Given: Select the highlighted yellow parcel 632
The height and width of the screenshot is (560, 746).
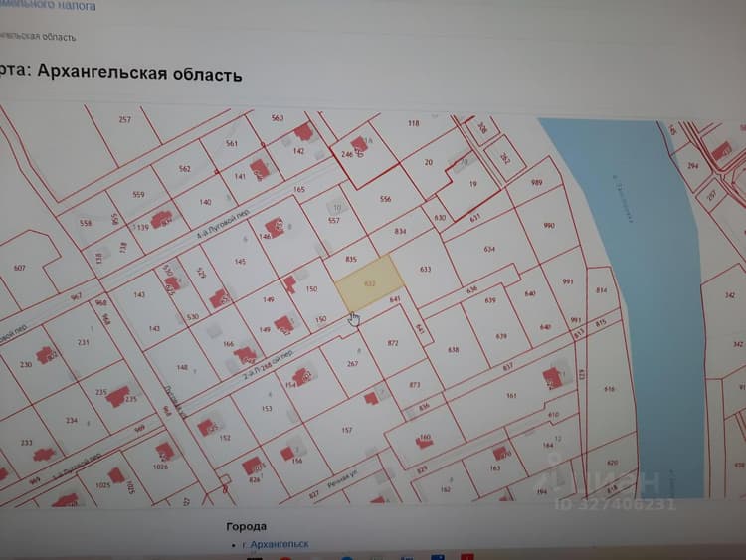Looking at the screenshot, I should [370, 283].
